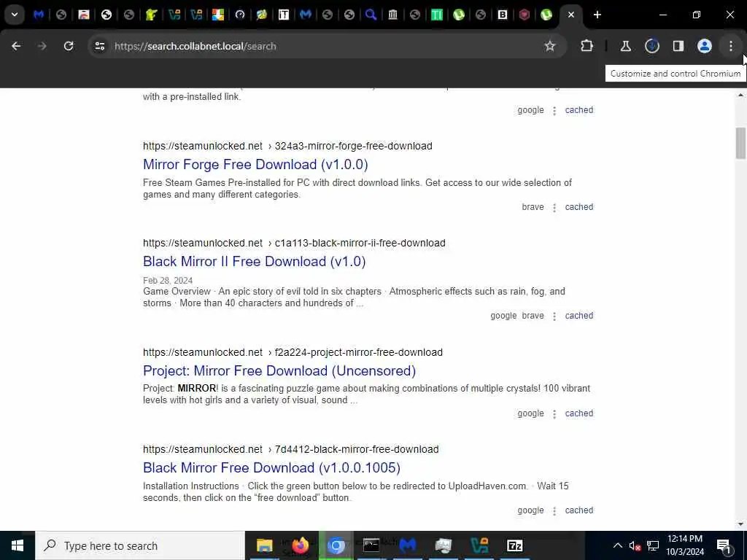The height and width of the screenshot is (560, 747).
Task: Click URL text 'f2a224-project-mirror-free-download'
Action: (359, 352)
